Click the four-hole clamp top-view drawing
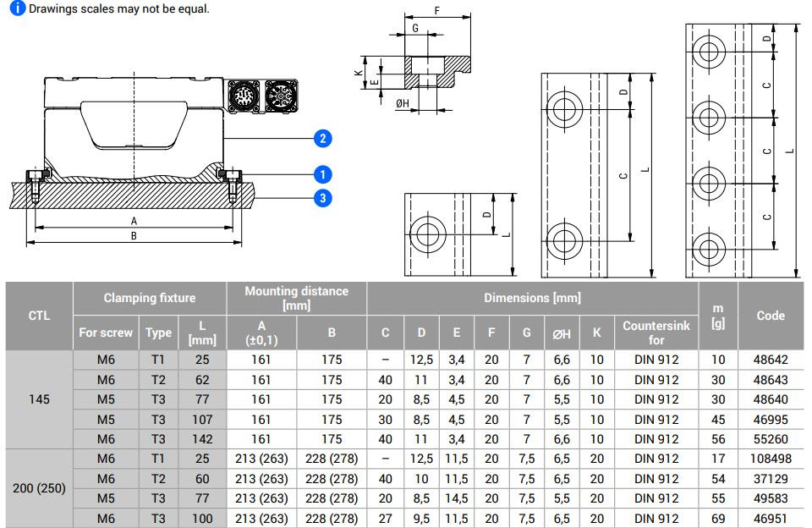 pos(743,151)
